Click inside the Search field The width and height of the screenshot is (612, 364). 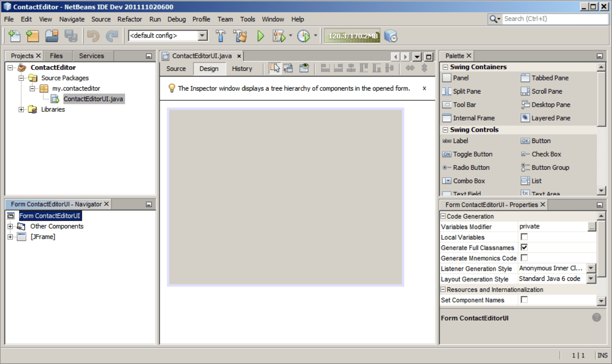[556, 19]
